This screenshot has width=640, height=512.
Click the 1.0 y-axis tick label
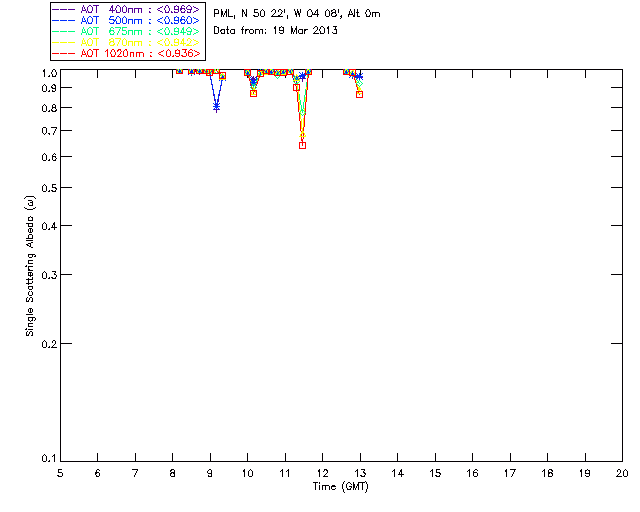coord(49,73)
